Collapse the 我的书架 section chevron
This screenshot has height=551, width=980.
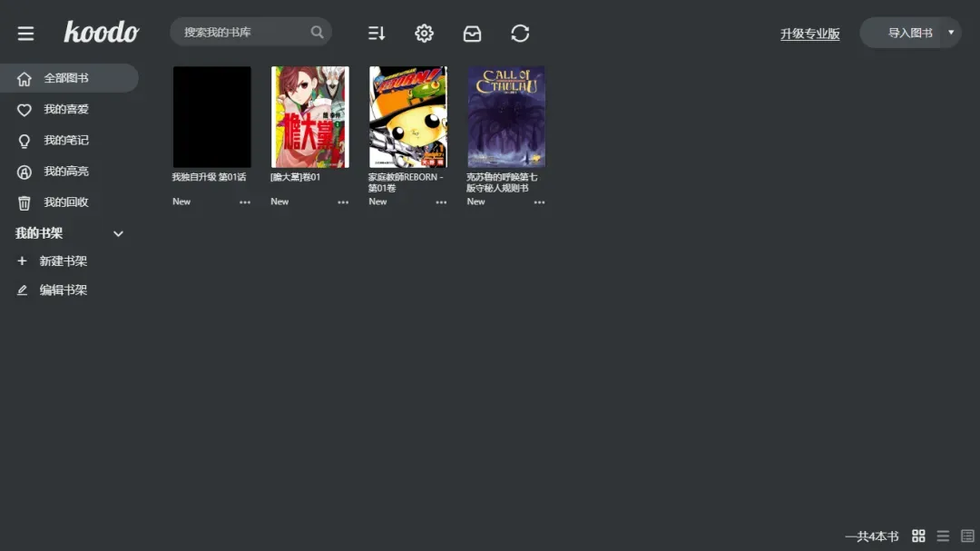(x=118, y=234)
